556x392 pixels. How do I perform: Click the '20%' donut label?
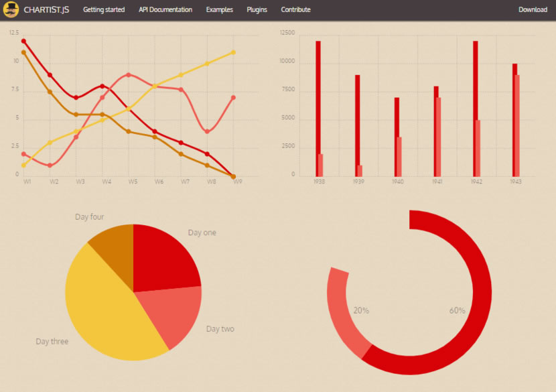[x=361, y=310]
